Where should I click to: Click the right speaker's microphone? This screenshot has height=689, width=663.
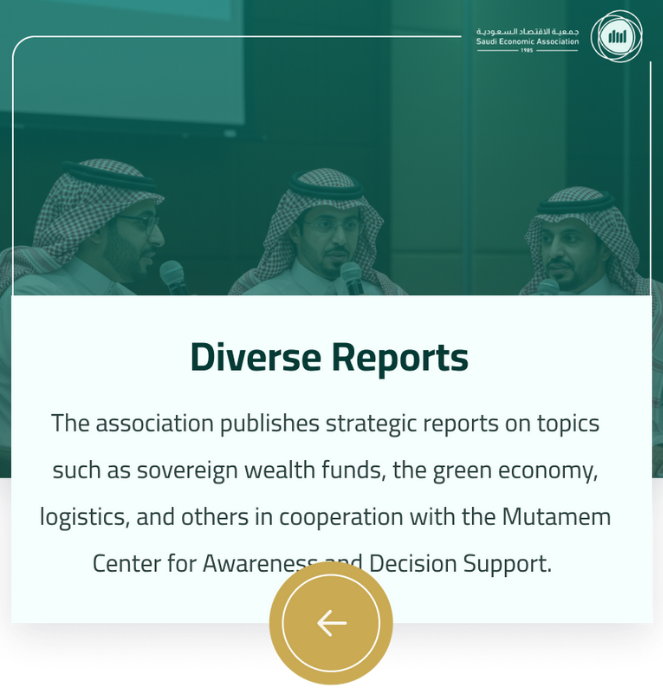(x=548, y=286)
